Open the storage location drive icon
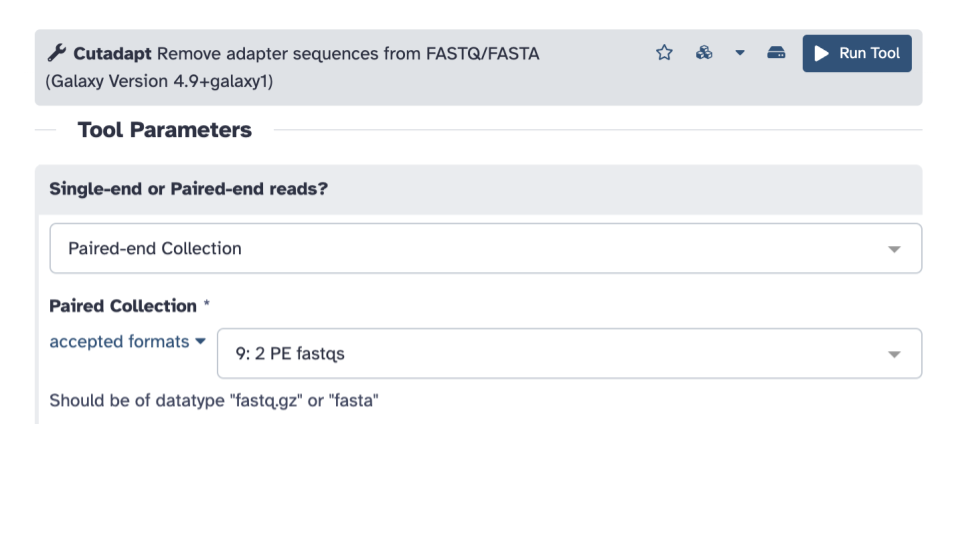Viewport: 960px width, 540px height. click(x=776, y=53)
